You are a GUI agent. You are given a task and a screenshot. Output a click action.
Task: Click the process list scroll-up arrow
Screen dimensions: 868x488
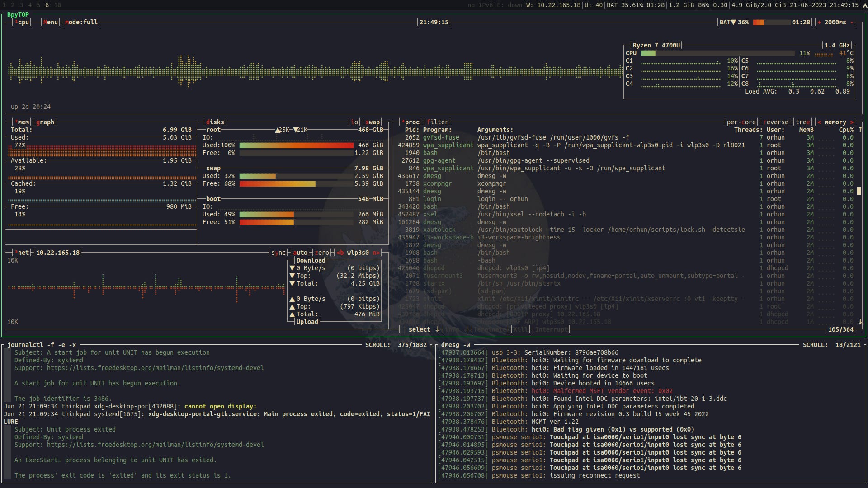860,130
